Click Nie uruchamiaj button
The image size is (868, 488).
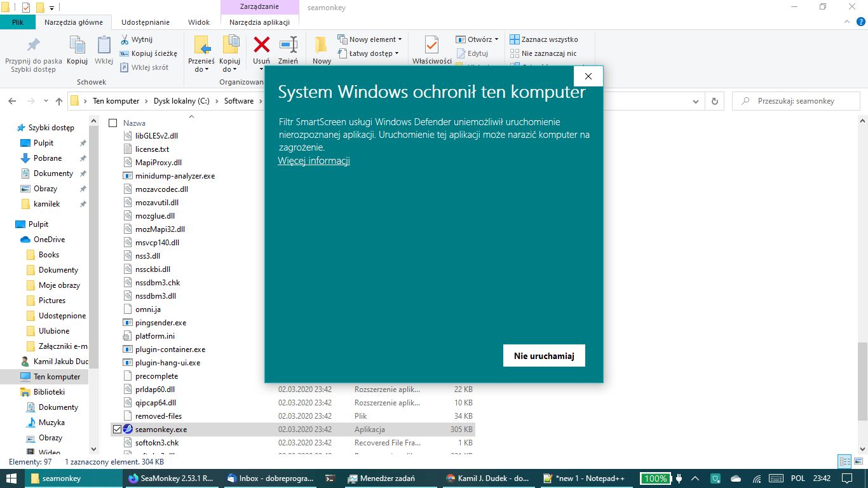point(544,356)
